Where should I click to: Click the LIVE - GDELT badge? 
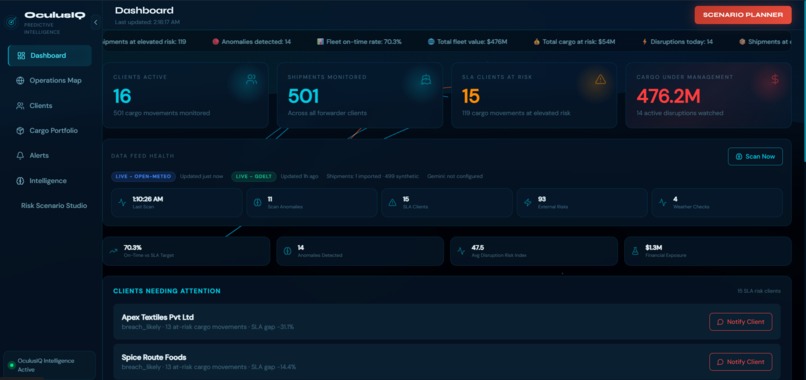[253, 176]
